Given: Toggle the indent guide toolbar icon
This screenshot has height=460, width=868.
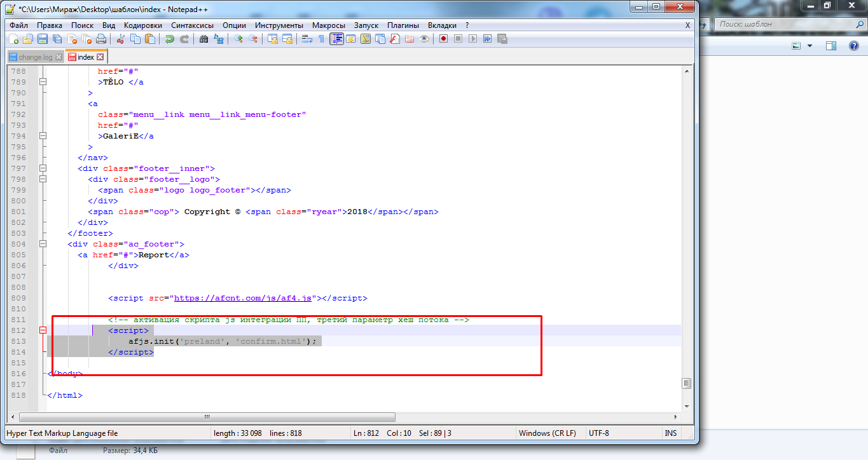Looking at the screenshot, I should [336, 39].
